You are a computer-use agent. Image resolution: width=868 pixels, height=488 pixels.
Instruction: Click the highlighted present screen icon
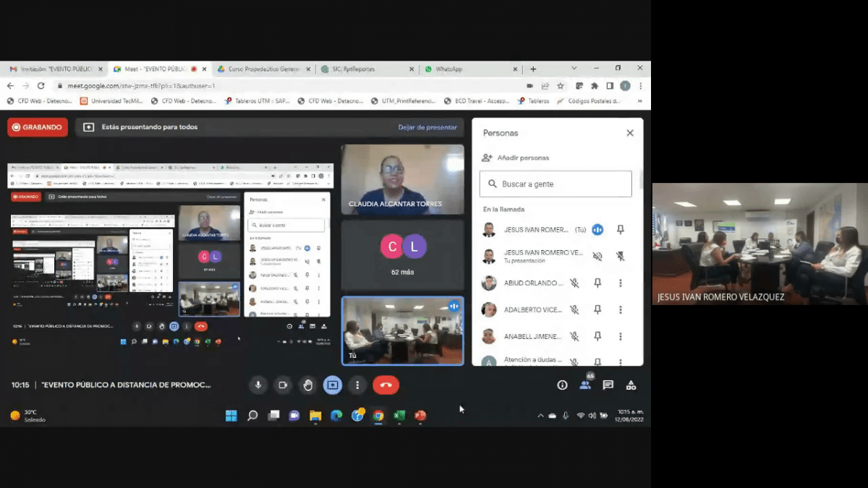[333, 385]
